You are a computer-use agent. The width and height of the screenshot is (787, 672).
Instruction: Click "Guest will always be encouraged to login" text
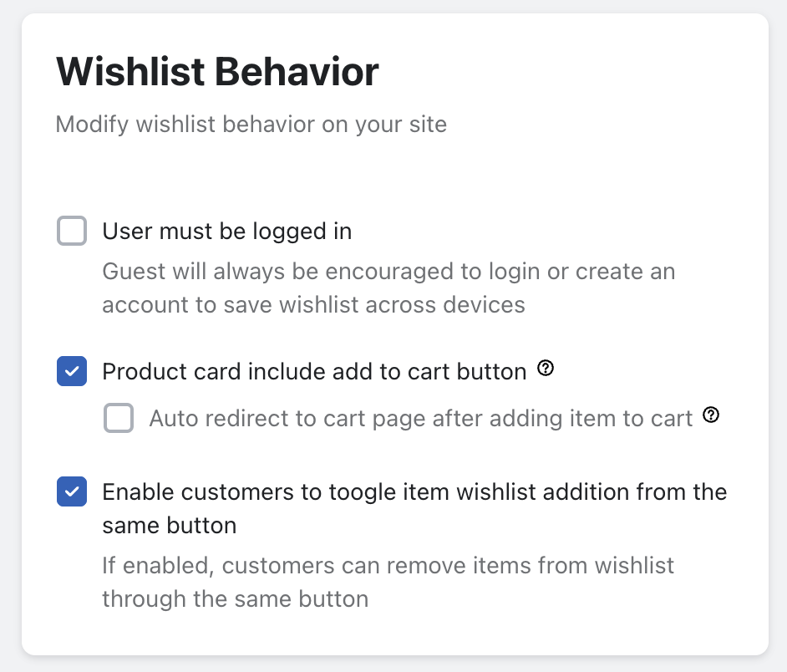[x=388, y=272]
